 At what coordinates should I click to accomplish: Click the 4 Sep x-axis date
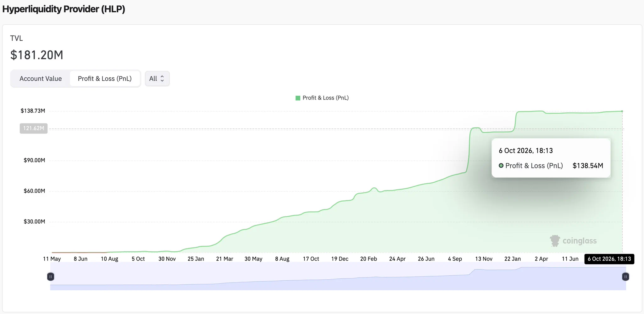pyautogui.click(x=455, y=259)
